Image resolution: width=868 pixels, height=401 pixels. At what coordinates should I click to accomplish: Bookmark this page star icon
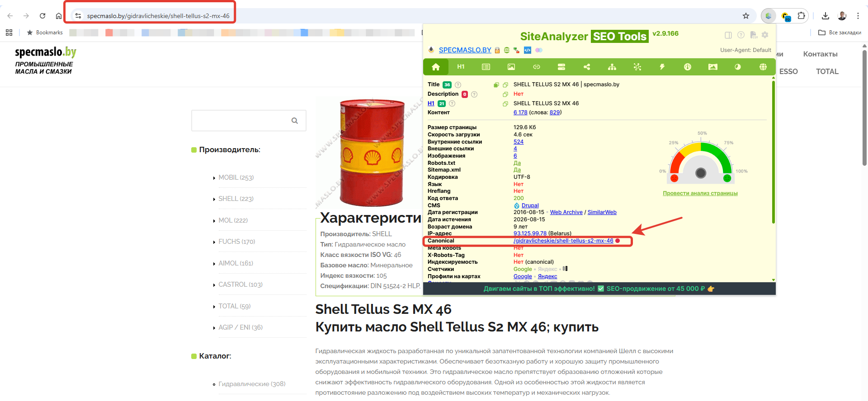point(746,16)
